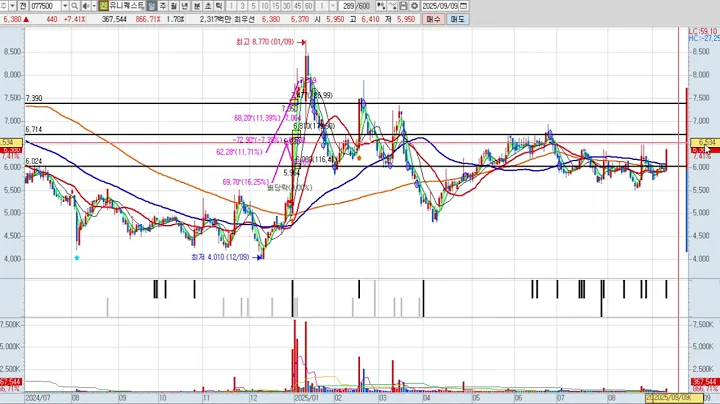
Task: Select the 3 interval button
Action: point(242,6)
